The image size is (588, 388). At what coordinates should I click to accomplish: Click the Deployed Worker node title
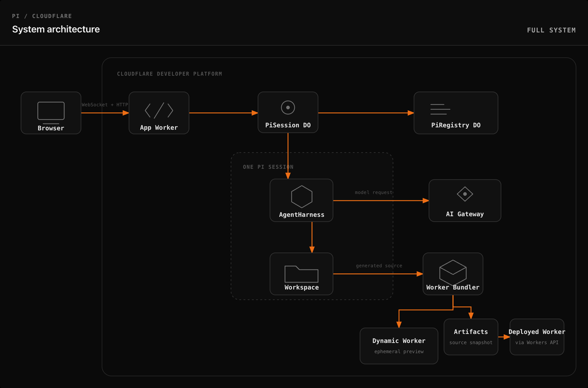[537, 332]
